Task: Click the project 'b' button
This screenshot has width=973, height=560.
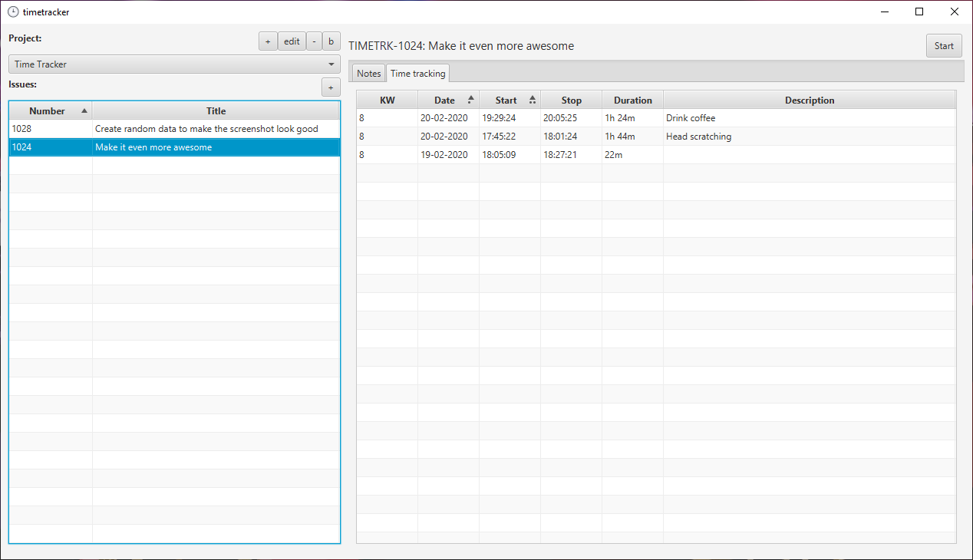Action: tap(331, 41)
